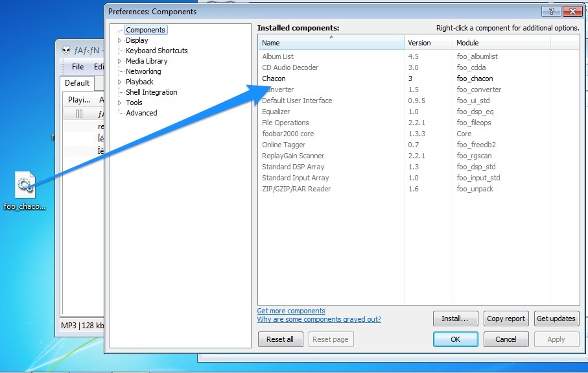588x373 pixels.
Task: Click the foobar2000 alien head window icon
Action: (x=66, y=50)
